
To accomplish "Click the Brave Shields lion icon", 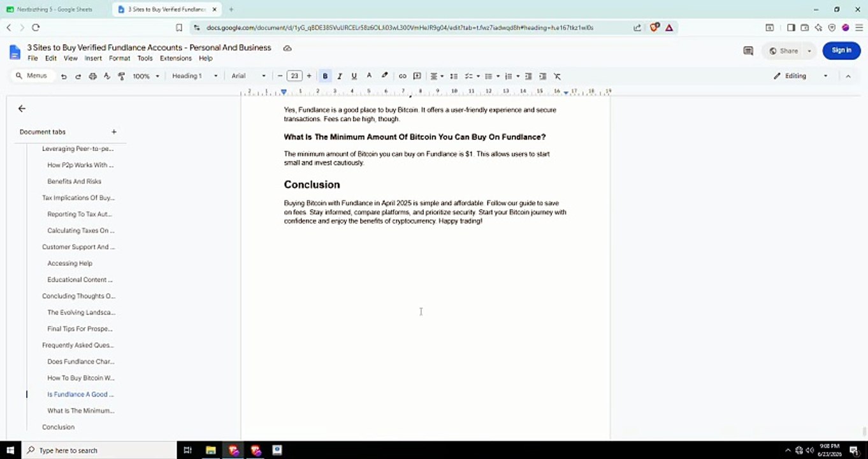I will tap(654, 27).
